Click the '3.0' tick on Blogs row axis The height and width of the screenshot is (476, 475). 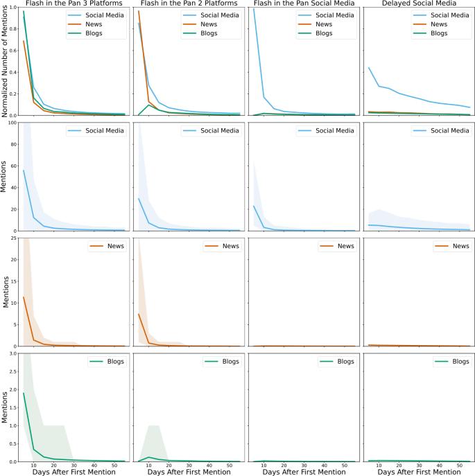(13, 353)
